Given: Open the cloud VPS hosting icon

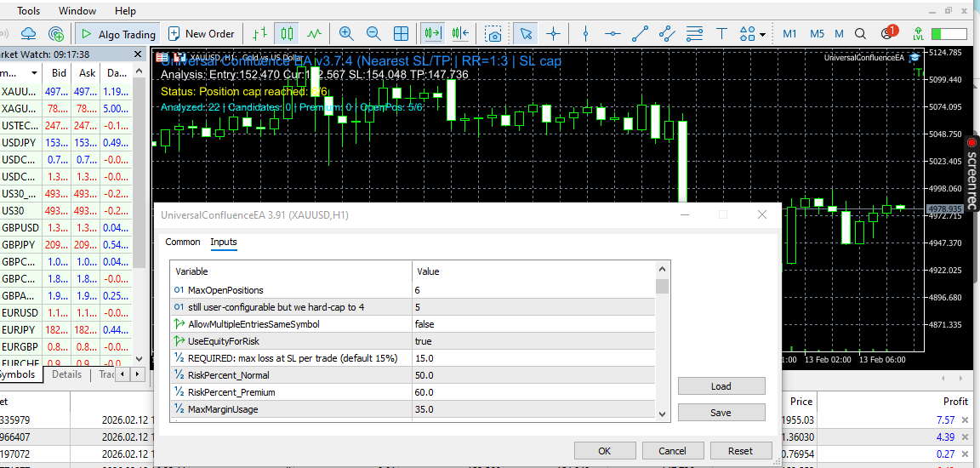Looking at the screenshot, I should [29, 33].
